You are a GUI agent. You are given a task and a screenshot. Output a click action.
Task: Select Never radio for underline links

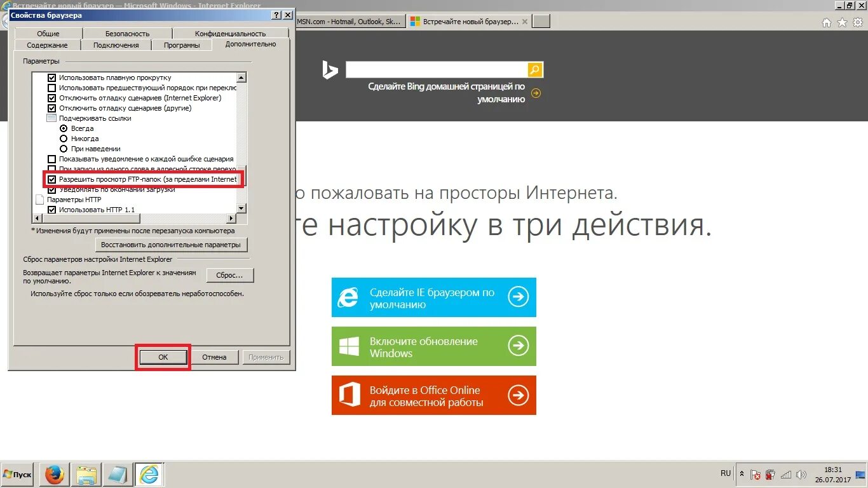64,139
